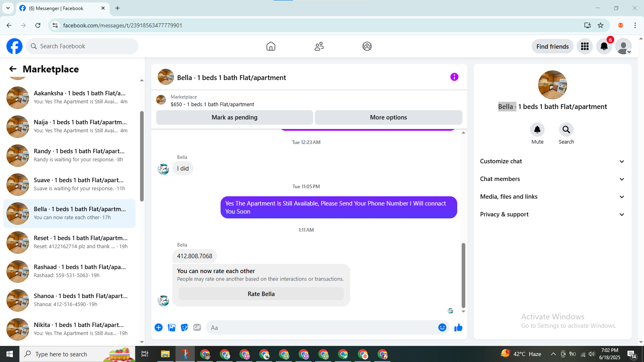Click the Facebook logo icon
This screenshot has height=362, width=644.
[14, 46]
